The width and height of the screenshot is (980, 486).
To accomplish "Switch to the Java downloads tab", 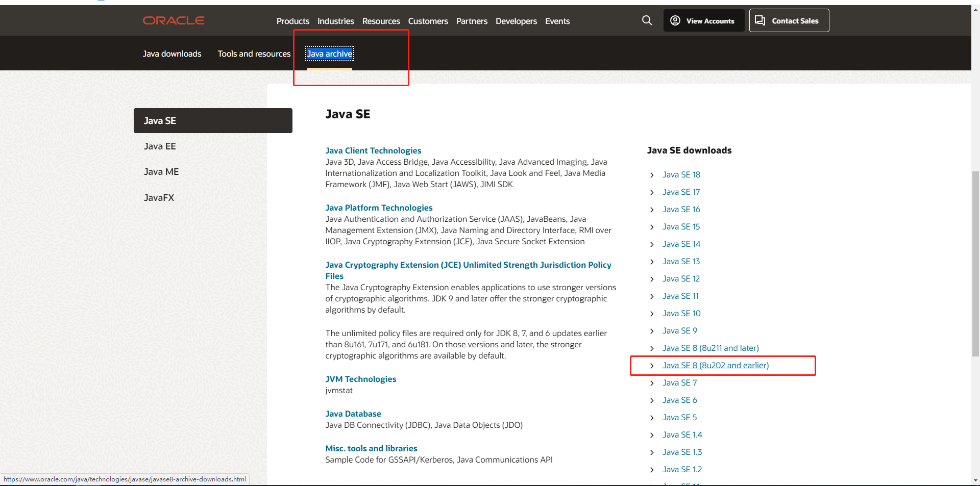I will pos(172,54).
